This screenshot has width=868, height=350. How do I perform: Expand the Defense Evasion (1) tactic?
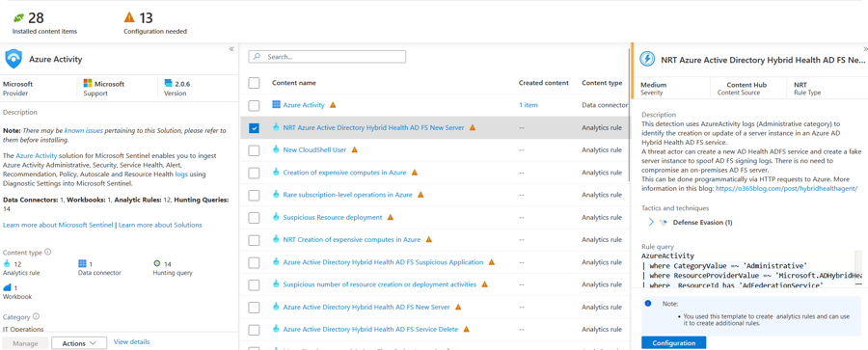pyautogui.click(x=651, y=222)
